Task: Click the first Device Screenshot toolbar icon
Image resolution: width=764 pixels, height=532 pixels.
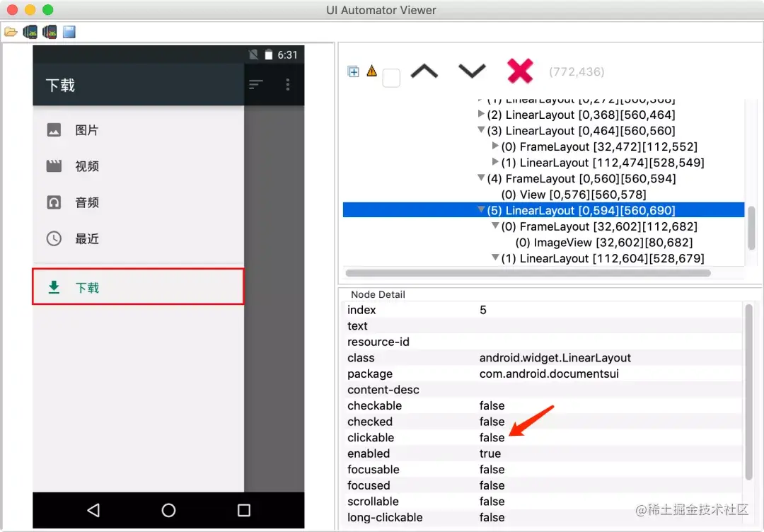Action: point(30,32)
